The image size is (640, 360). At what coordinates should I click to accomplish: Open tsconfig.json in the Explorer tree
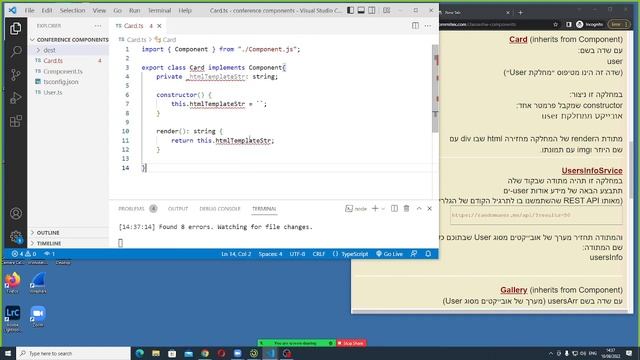tap(69, 82)
